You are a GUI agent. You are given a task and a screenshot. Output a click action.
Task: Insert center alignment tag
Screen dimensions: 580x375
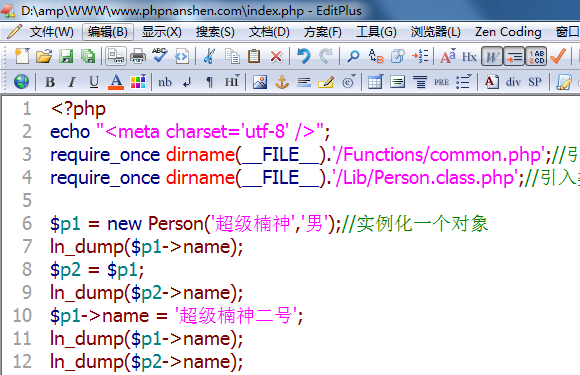tap(420, 82)
